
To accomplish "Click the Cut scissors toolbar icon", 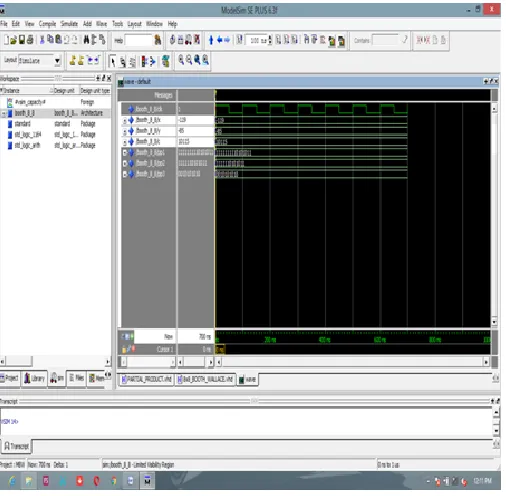I will pos(42,40).
